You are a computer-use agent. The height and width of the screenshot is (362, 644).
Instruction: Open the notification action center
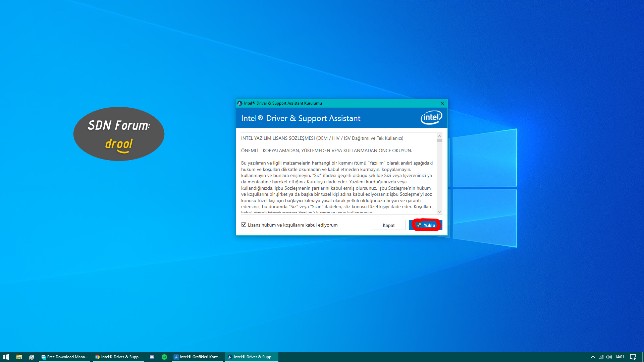[x=633, y=357]
